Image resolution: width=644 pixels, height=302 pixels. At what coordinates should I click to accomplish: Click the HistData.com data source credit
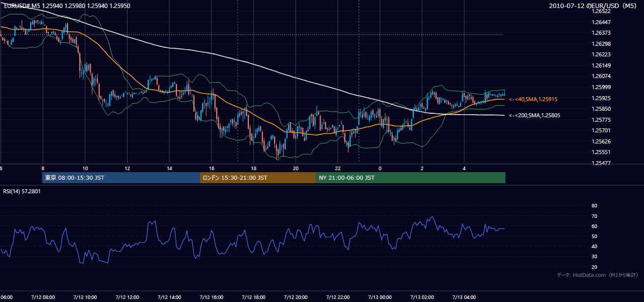[598, 275]
